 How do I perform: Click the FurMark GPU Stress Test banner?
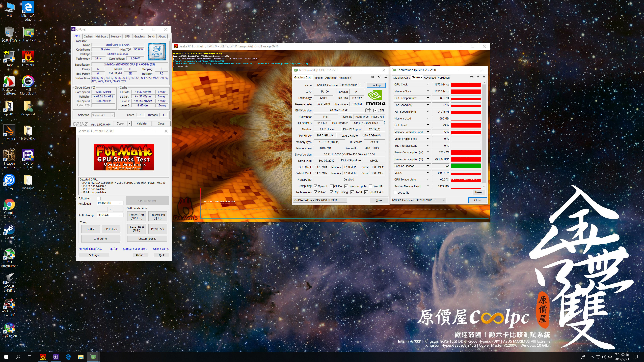point(124,157)
